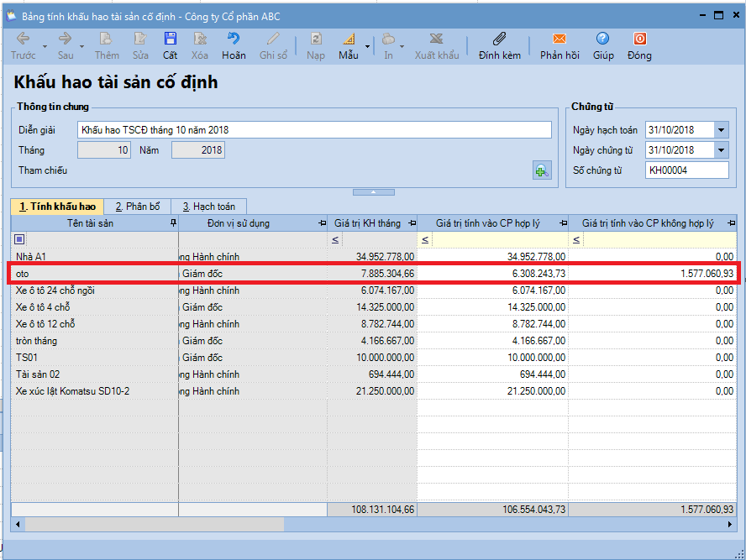Open Sau dropdown arrow
This screenshot has height=560, width=746.
pos(81,46)
